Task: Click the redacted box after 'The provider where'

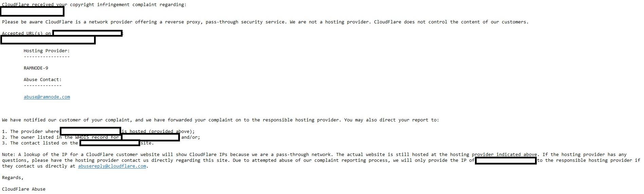Action: [91, 131]
